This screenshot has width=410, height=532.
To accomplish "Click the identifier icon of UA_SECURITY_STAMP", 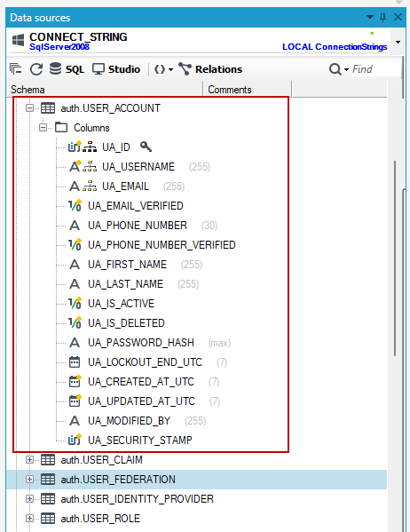I will click(x=75, y=440).
